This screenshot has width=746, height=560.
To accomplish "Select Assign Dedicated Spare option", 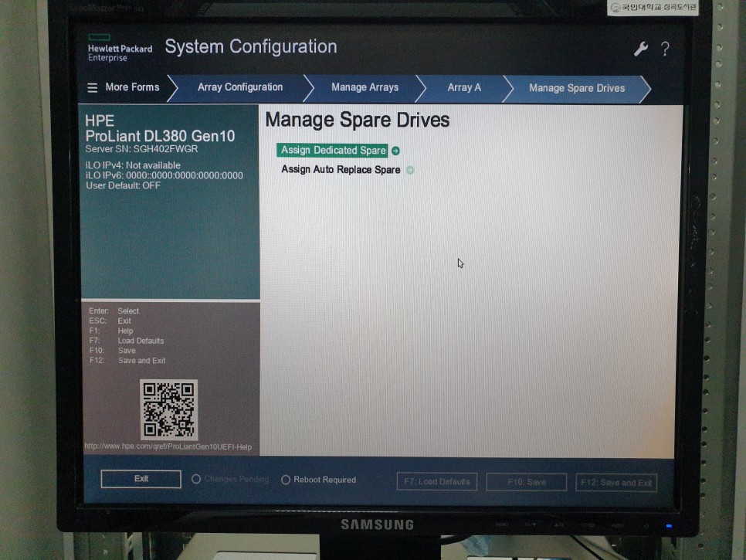I will coord(333,151).
